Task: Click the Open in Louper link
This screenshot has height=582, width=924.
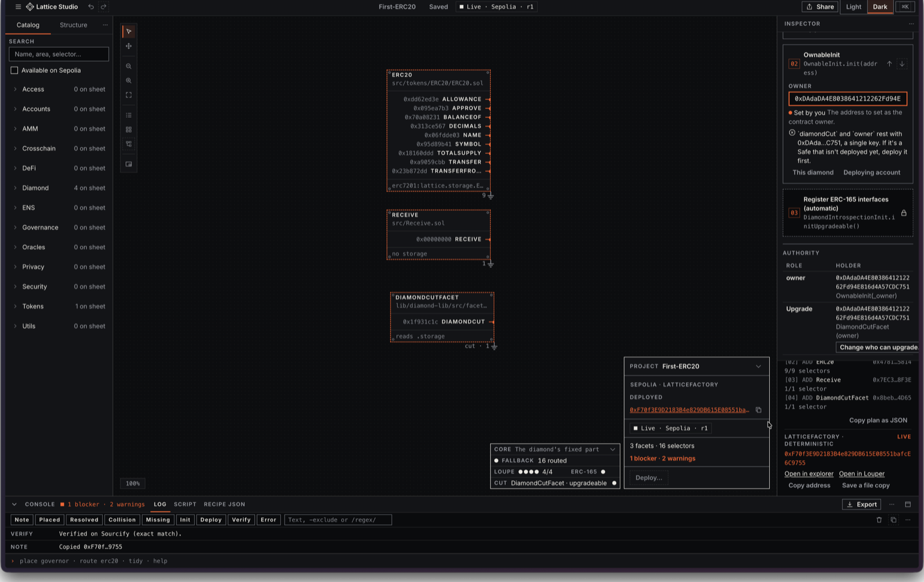Action: (862, 474)
